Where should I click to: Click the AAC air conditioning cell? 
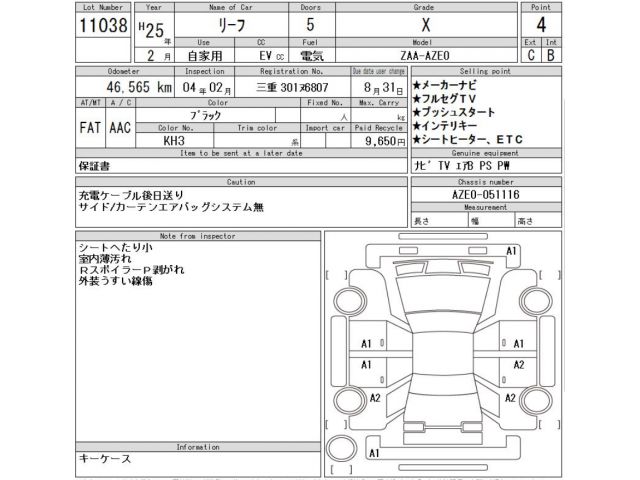(x=118, y=127)
